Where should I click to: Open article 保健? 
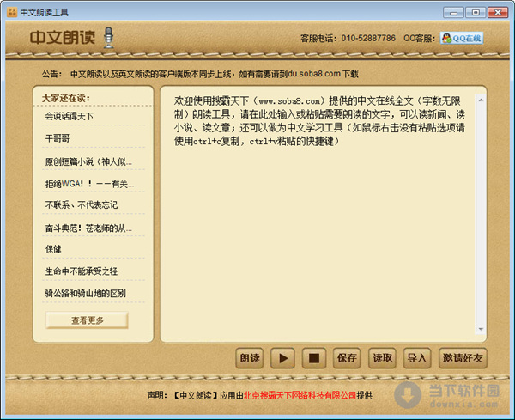53,249
